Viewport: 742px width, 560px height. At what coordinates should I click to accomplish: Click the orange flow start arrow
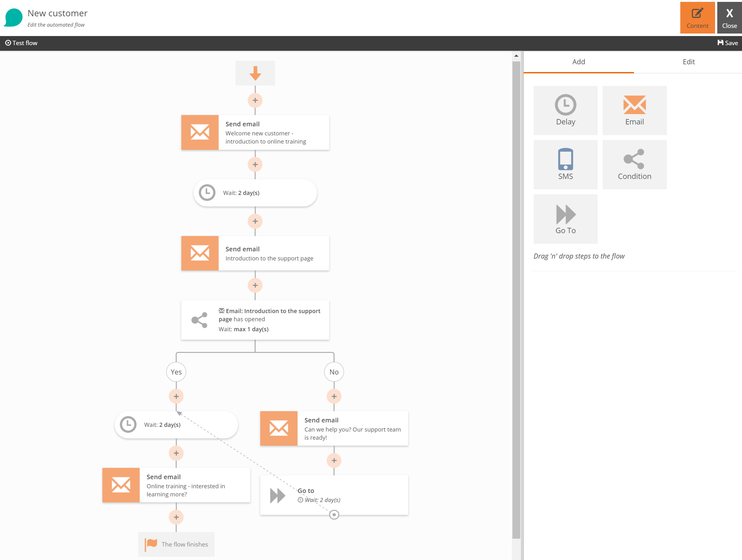255,73
